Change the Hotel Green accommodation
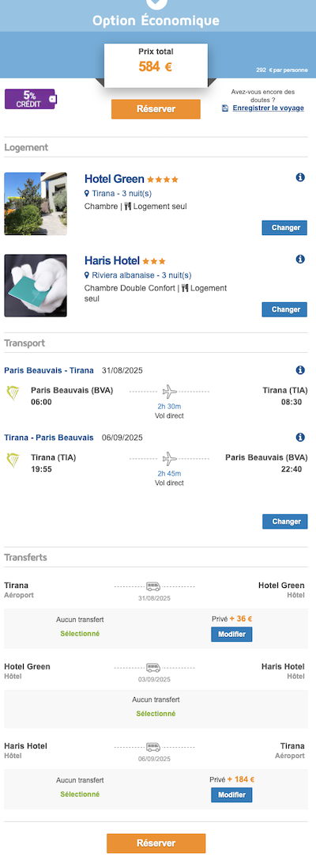This screenshot has width=316, height=868. [284, 228]
